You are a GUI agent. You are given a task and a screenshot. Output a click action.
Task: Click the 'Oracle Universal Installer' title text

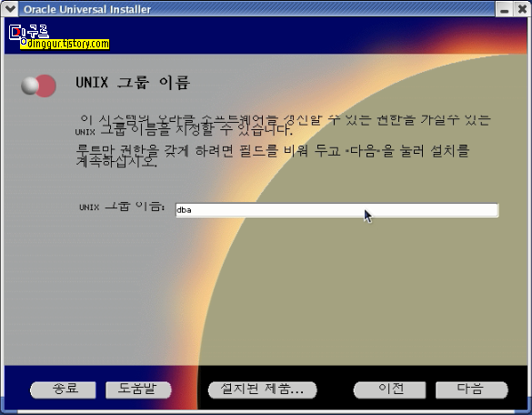tap(87, 9)
